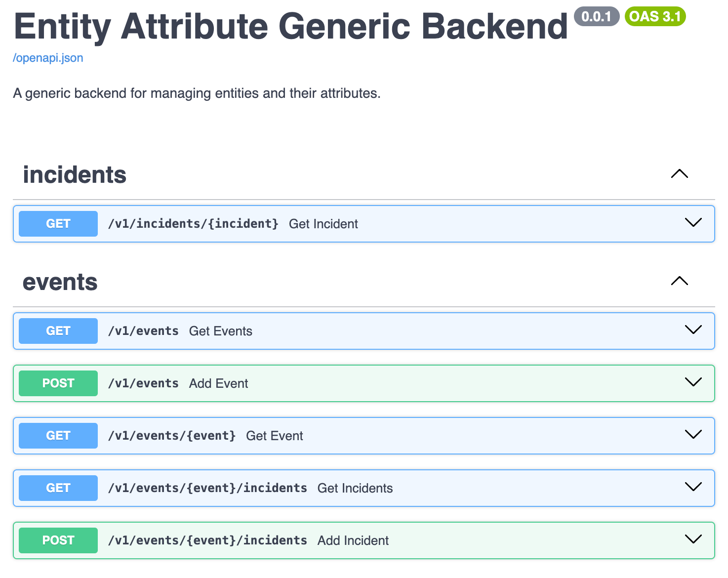Expand the Get Incidents endpoint arrow
The width and height of the screenshot is (728, 578).
[693, 487]
